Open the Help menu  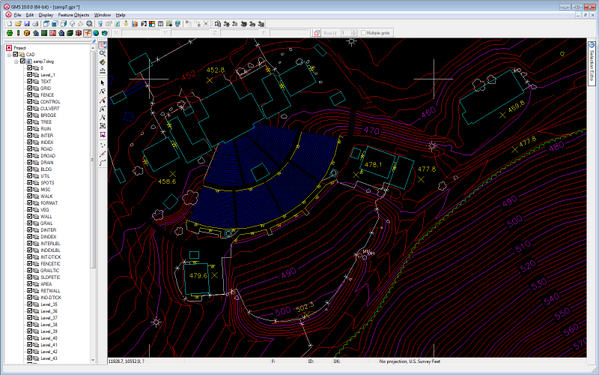click(x=120, y=15)
